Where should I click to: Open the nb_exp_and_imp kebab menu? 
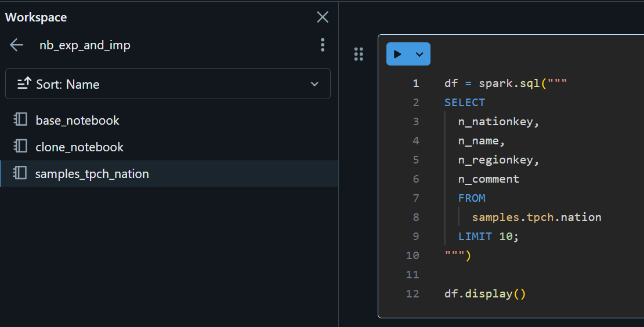pyautogui.click(x=323, y=45)
